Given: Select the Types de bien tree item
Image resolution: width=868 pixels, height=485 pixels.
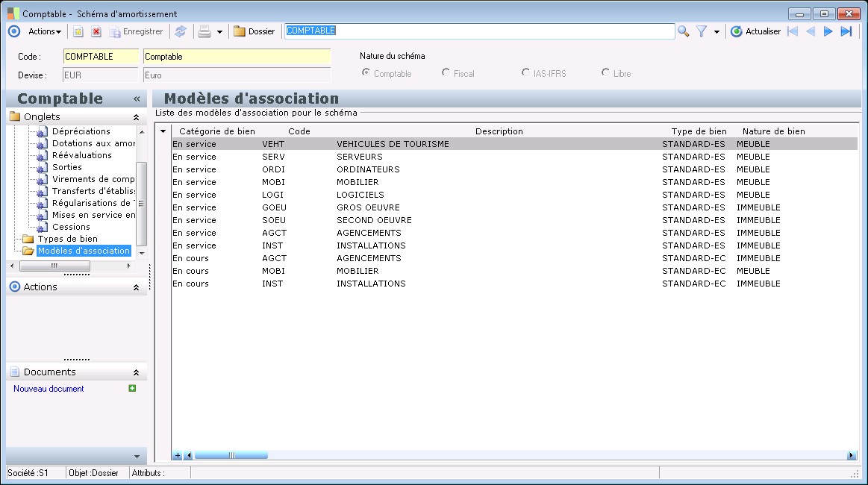Looking at the screenshot, I should 67,239.
